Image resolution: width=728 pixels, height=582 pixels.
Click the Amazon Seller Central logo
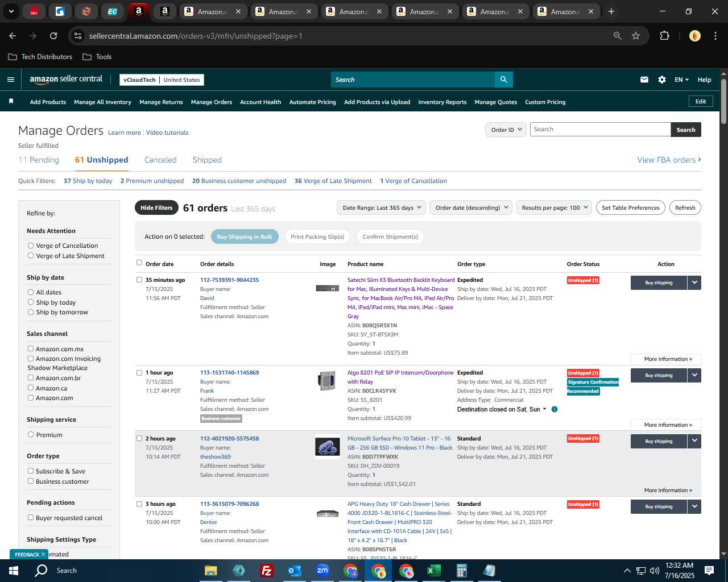coord(66,80)
